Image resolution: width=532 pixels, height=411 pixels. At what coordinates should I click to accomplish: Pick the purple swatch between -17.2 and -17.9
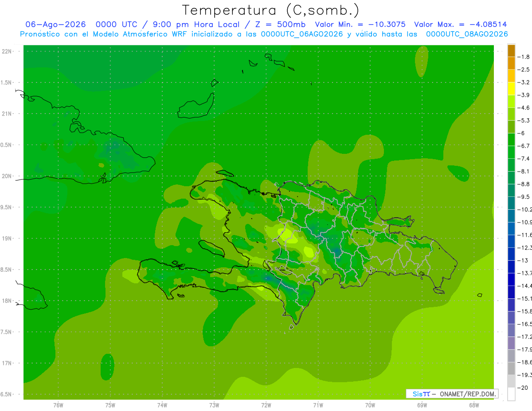click(x=511, y=343)
